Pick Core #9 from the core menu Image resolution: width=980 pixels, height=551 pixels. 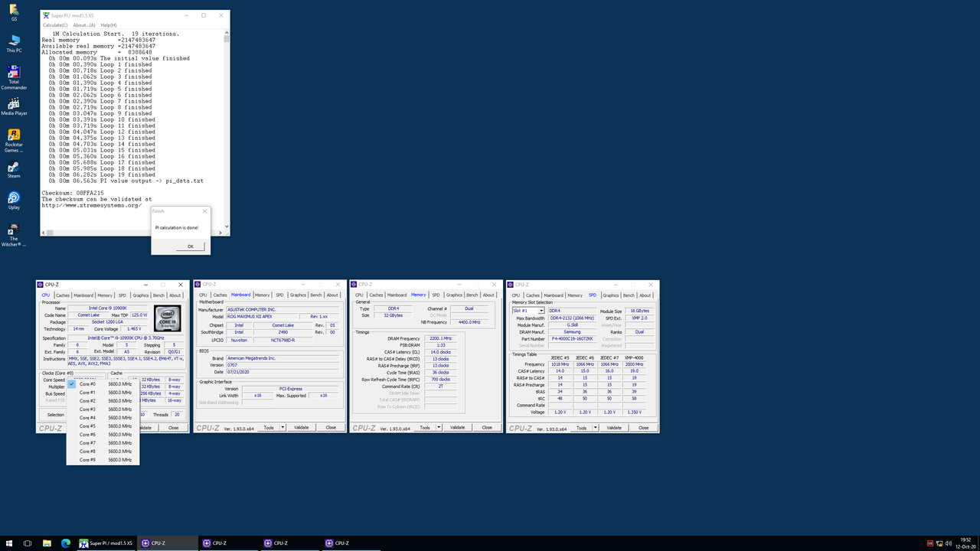(x=103, y=460)
